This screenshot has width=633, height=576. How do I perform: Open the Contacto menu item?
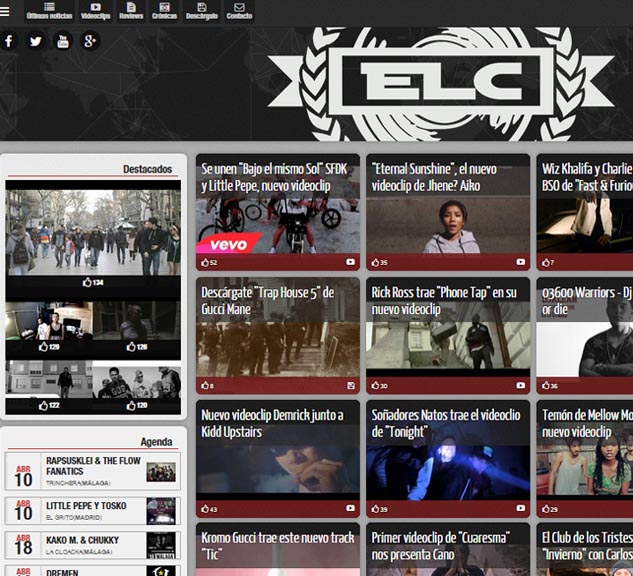click(239, 11)
